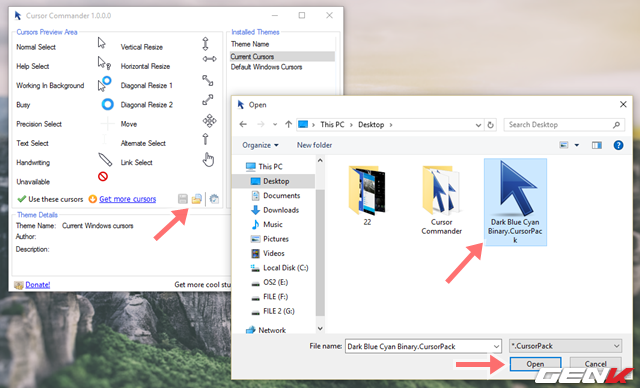Click the Open button

535,364
